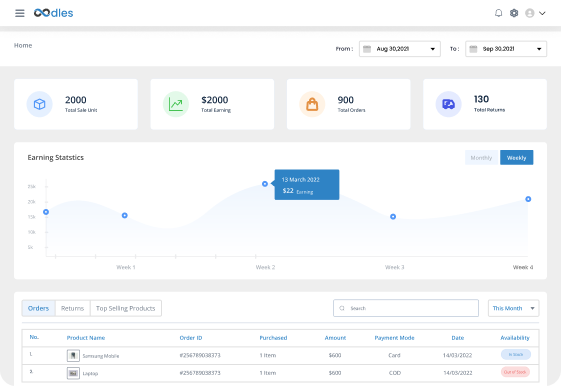This screenshot has height=386, width=561.
Task: Open the This Month filter dropdown
Action: click(513, 308)
